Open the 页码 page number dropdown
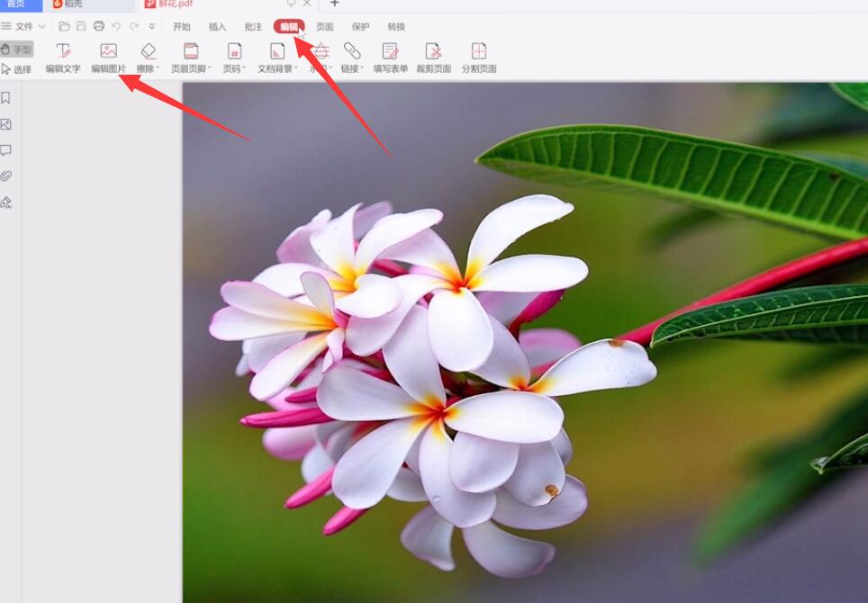 234,58
